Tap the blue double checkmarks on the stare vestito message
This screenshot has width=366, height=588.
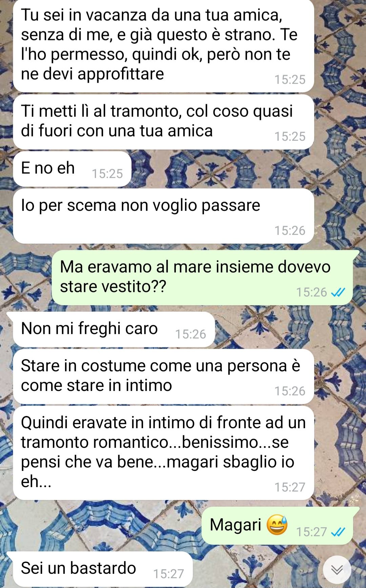[338, 292]
